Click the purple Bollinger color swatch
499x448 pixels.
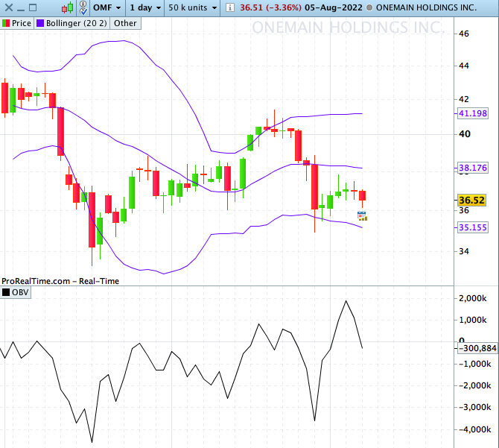(x=40, y=23)
